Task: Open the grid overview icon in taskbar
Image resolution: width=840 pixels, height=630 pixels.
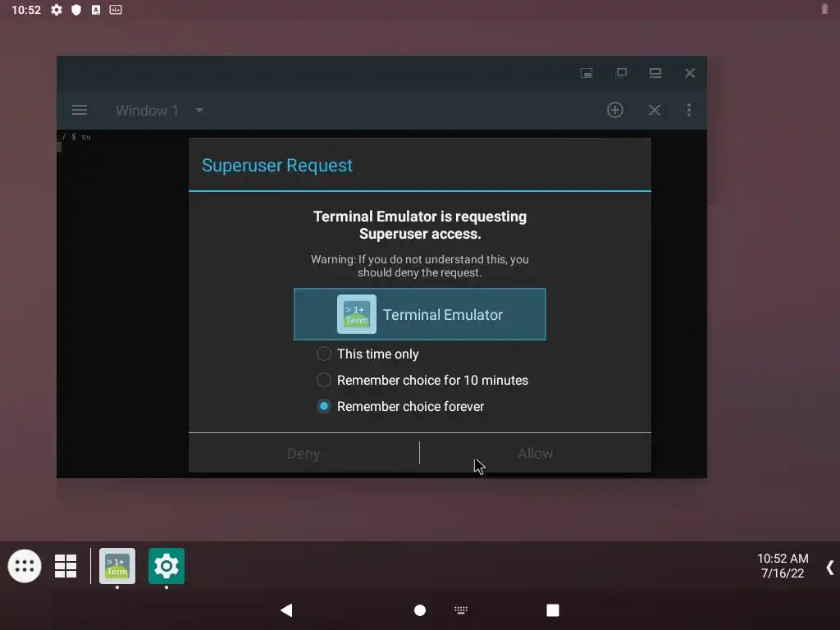Action: (66, 566)
